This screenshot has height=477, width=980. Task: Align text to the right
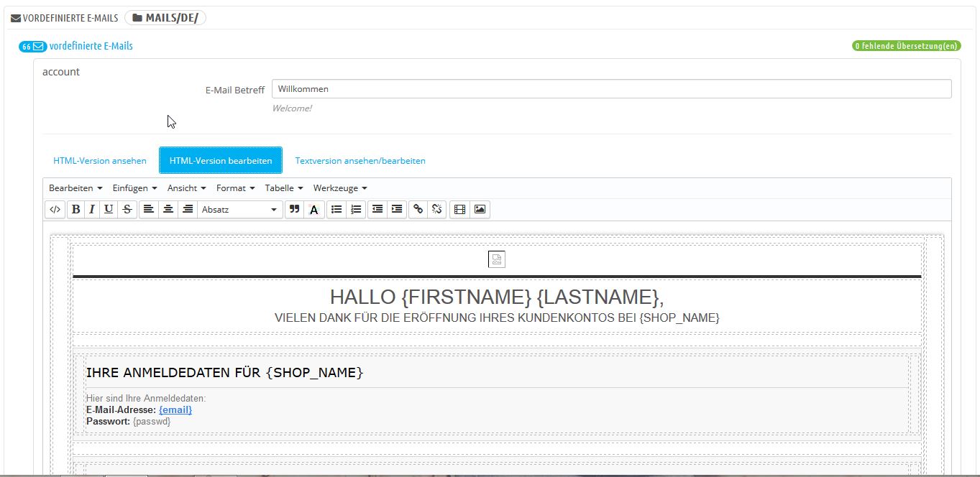click(187, 210)
